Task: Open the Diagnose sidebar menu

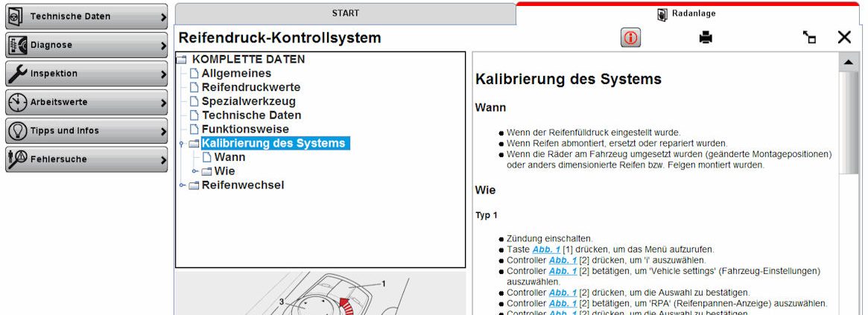Action: point(86,45)
